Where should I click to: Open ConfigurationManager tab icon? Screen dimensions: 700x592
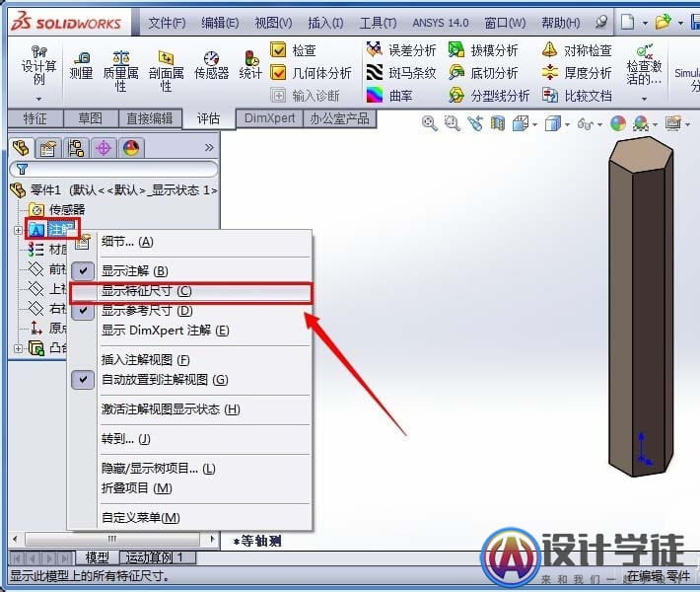pos(76,148)
